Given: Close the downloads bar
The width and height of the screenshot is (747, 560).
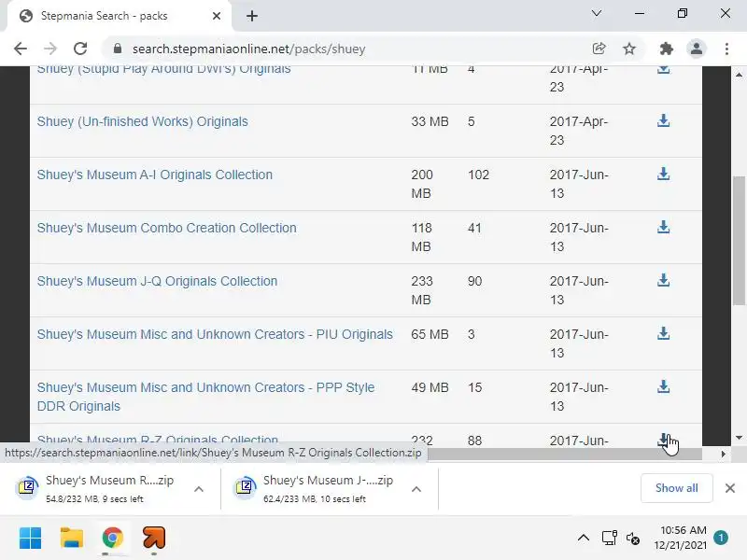Looking at the screenshot, I should (x=730, y=488).
